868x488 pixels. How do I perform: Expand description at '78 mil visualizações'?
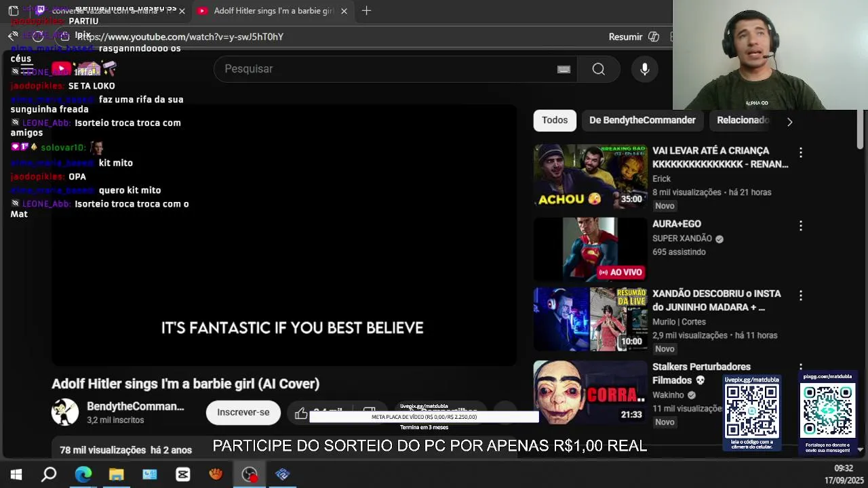tap(125, 450)
